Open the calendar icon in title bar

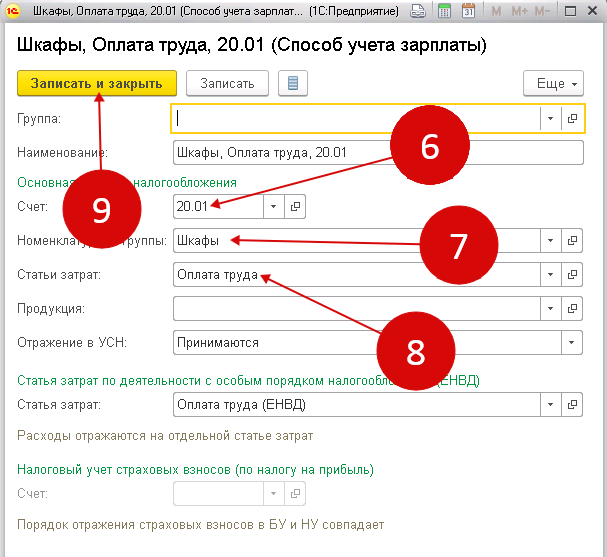pyautogui.click(x=467, y=13)
